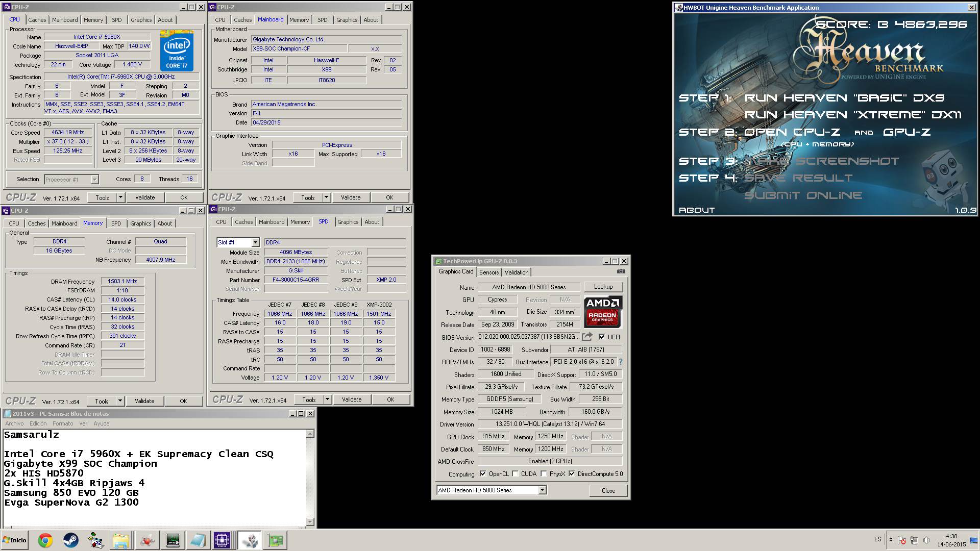Click the HWBOT Heaven title bar icon

[679, 8]
